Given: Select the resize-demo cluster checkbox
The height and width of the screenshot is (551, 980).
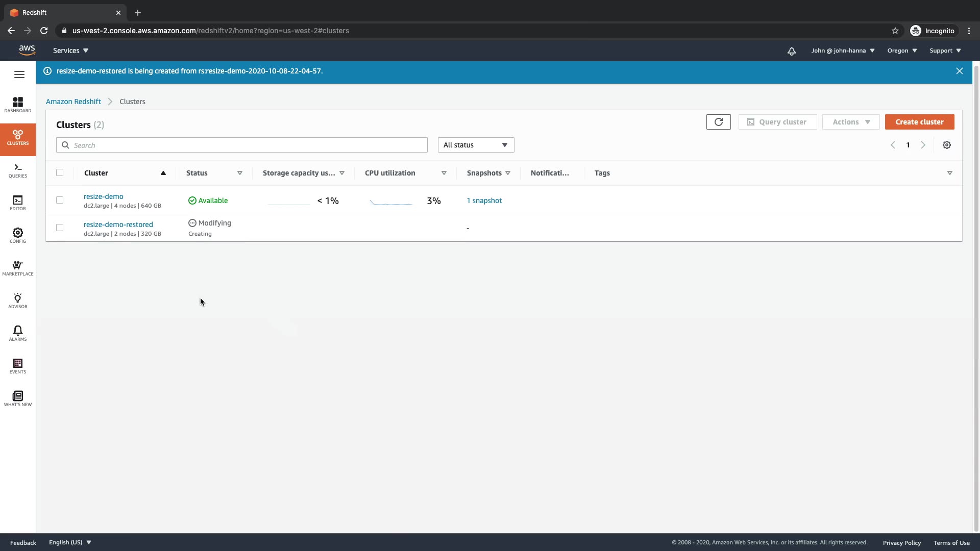Looking at the screenshot, I should coord(60,200).
